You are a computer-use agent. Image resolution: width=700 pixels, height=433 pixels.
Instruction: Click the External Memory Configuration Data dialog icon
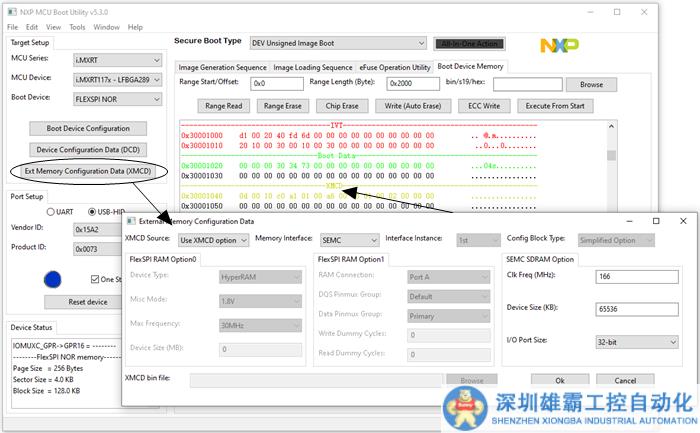coord(130,221)
